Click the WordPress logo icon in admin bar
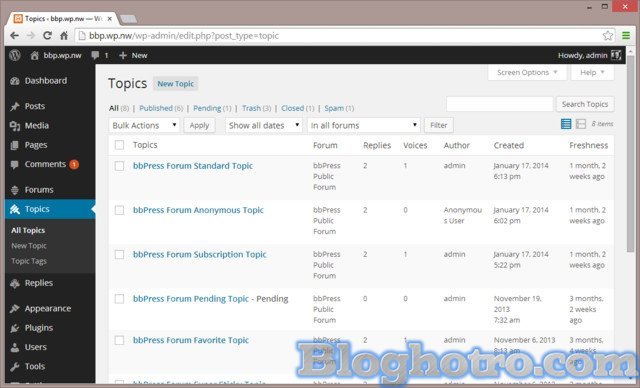The width and height of the screenshot is (640, 388). tap(15, 55)
